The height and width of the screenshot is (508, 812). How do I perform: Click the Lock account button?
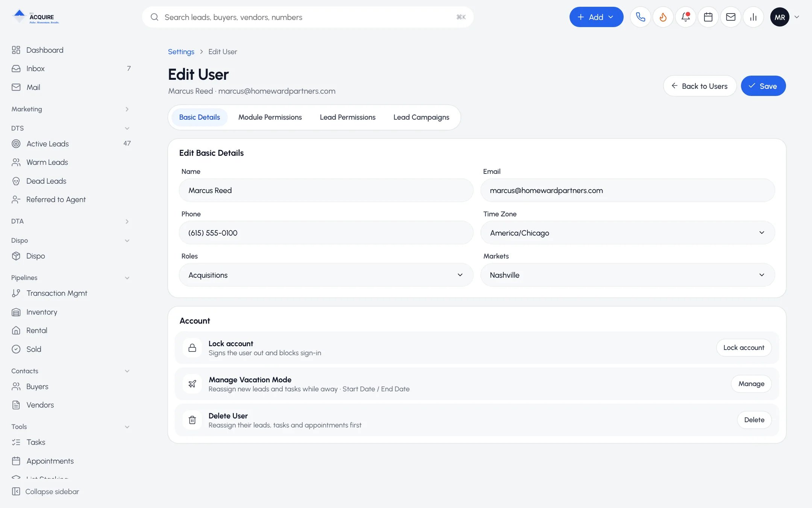(744, 348)
